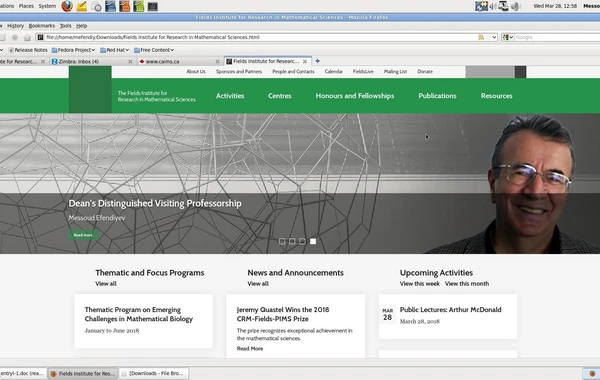
Task: Select the fourth filled carousel indicator
Action: (x=313, y=241)
